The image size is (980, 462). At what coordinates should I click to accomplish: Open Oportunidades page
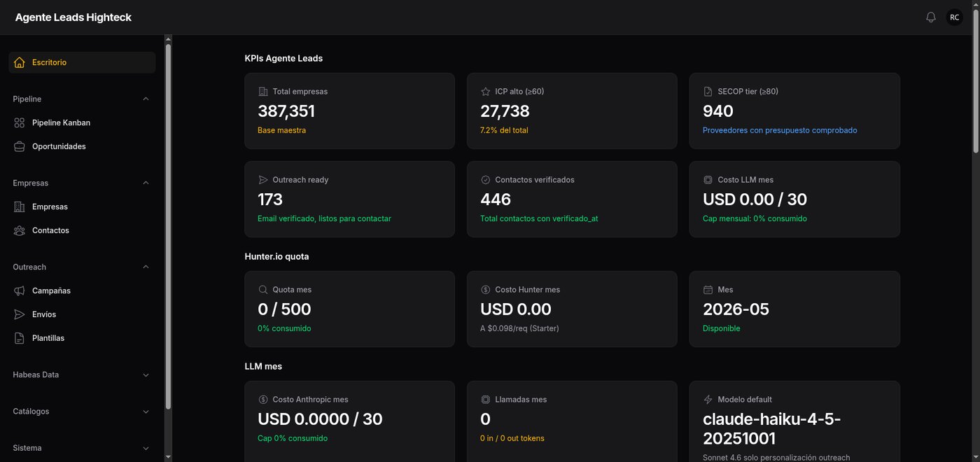point(82,146)
